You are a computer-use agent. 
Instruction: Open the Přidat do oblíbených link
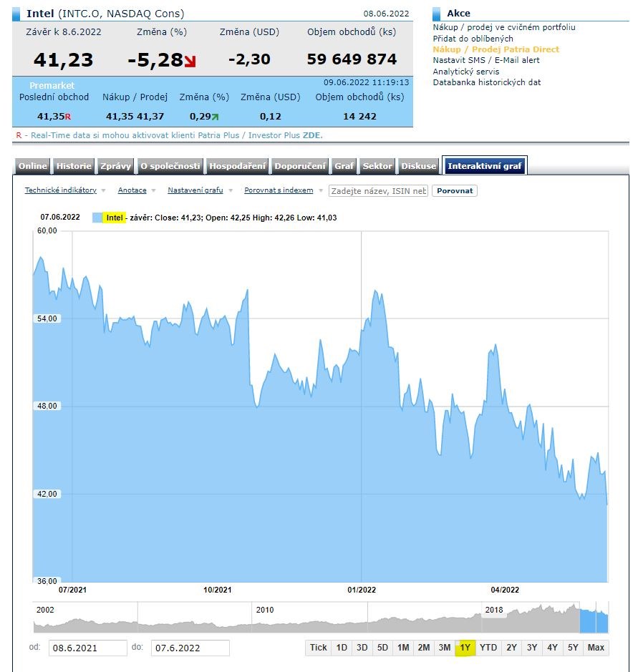click(x=473, y=39)
